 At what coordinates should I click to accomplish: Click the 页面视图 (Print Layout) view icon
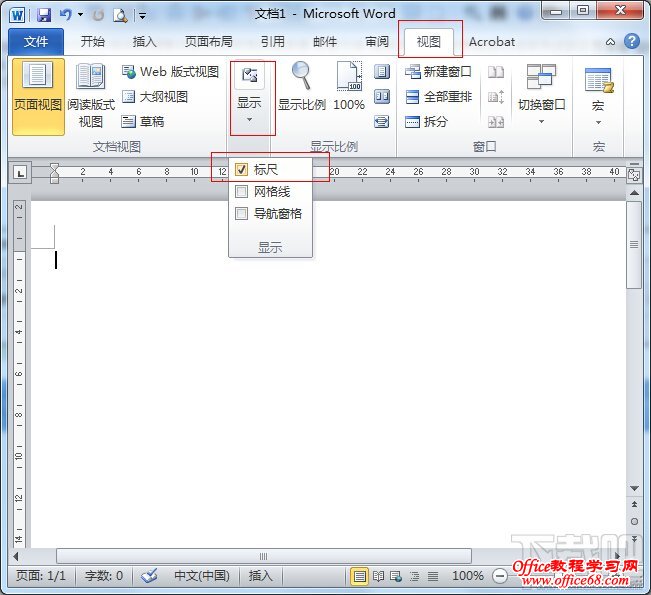[37, 78]
